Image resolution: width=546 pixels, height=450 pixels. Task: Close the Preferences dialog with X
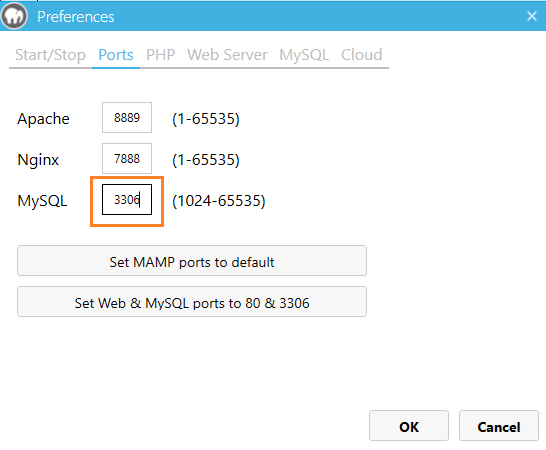(x=532, y=16)
